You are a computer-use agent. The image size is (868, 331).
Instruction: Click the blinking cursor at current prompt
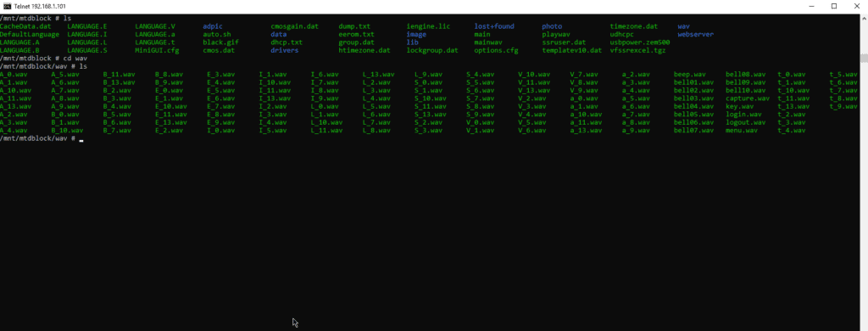click(81, 139)
